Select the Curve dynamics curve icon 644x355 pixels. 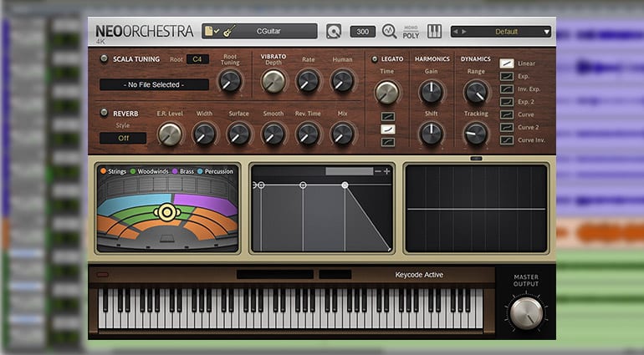tap(506, 114)
